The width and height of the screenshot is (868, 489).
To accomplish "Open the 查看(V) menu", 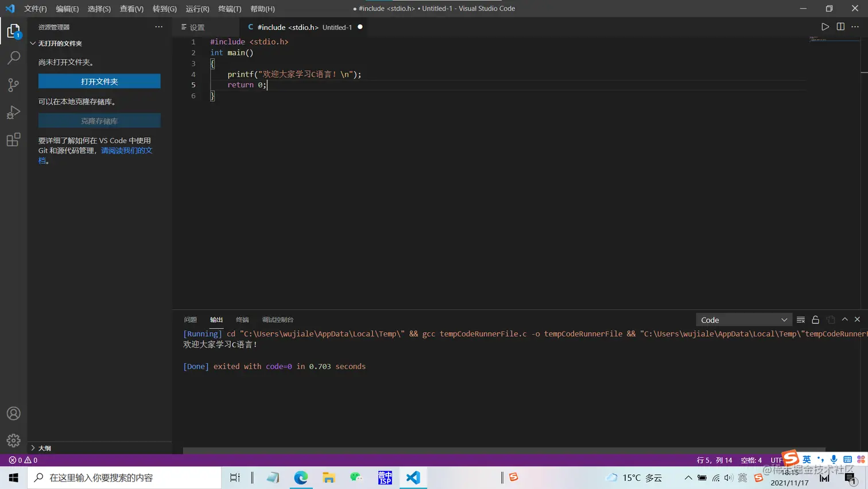I will click(x=131, y=9).
